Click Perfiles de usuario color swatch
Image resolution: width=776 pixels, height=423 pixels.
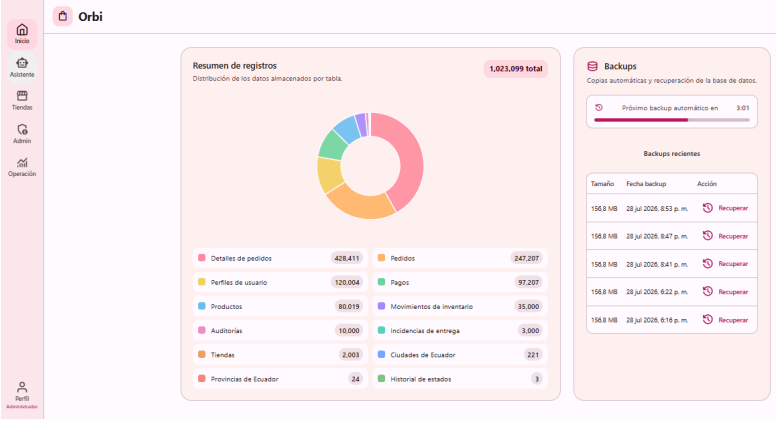201,282
